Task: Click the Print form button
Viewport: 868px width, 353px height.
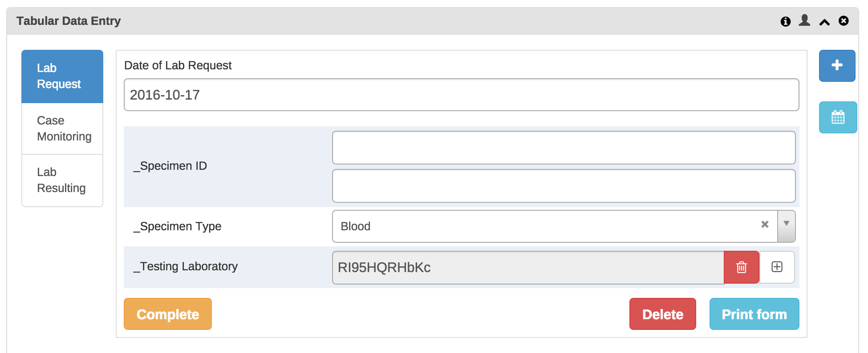Action: coord(754,314)
